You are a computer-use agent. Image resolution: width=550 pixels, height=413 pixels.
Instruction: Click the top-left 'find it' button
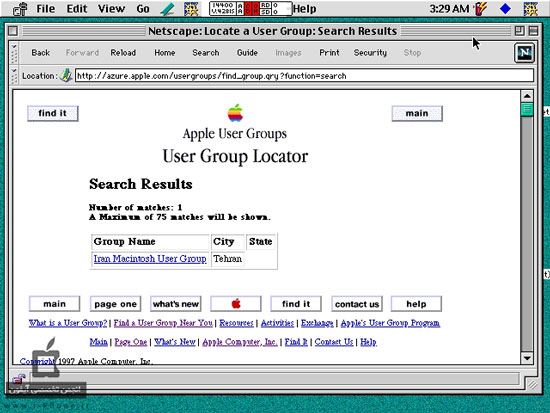[x=53, y=113]
